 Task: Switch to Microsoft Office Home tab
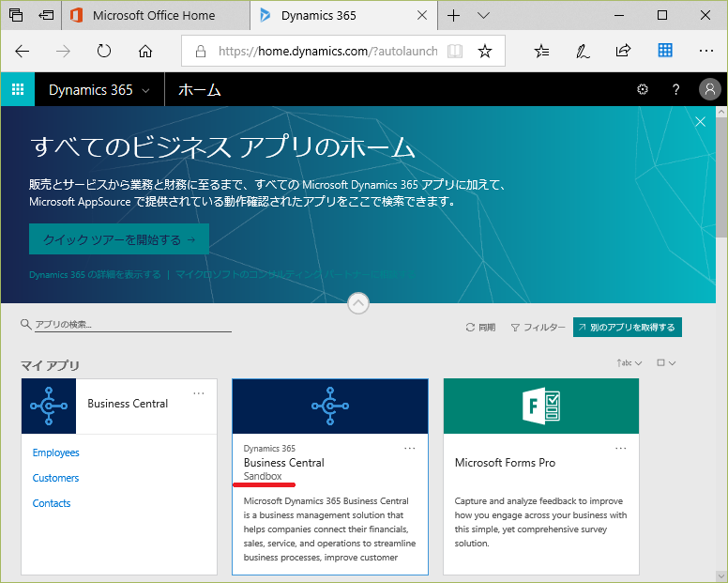(156, 15)
